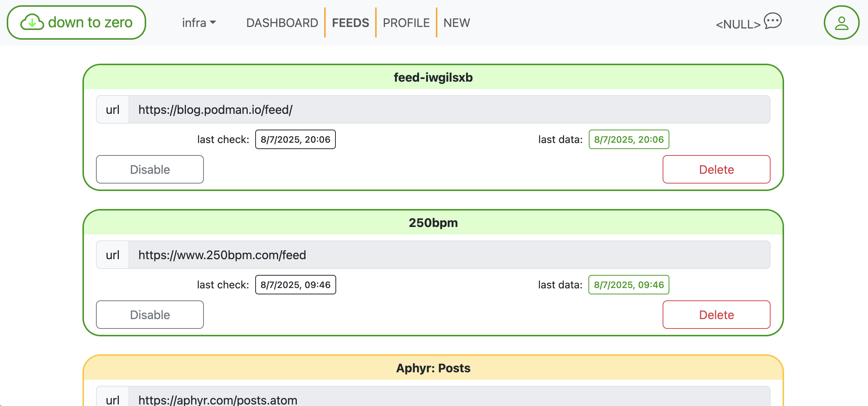Disable the 250bpm feed
Screen dimensions: 868x406
(150, 315)
